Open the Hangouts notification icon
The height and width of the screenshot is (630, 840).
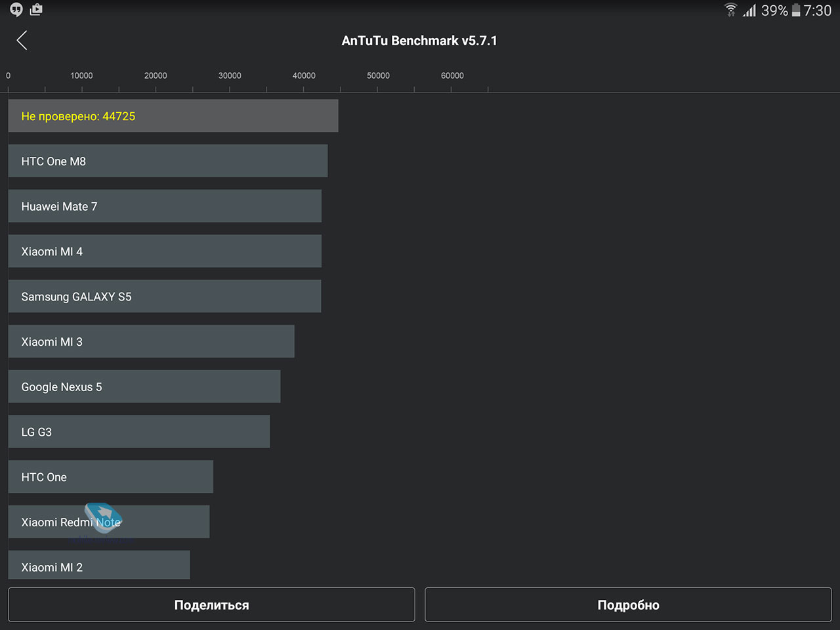coord(16,10)
